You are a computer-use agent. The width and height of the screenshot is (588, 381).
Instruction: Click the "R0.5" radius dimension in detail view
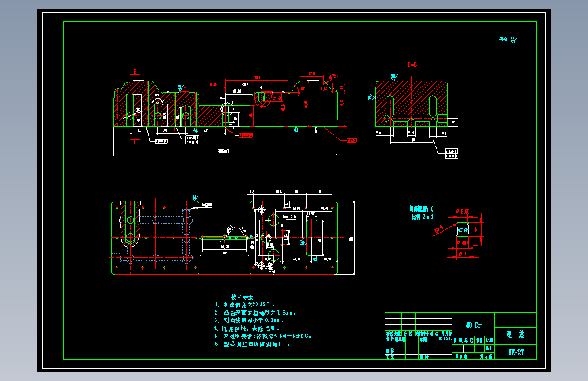tap(439, 228)
